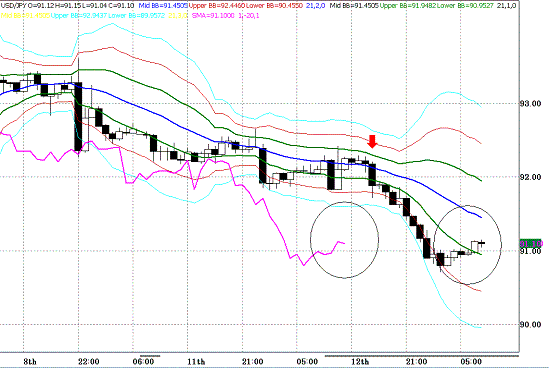549x368 pixels.
Task: Click the black Mid BB=91.4505 legend entry
Action: click(354, 6)
